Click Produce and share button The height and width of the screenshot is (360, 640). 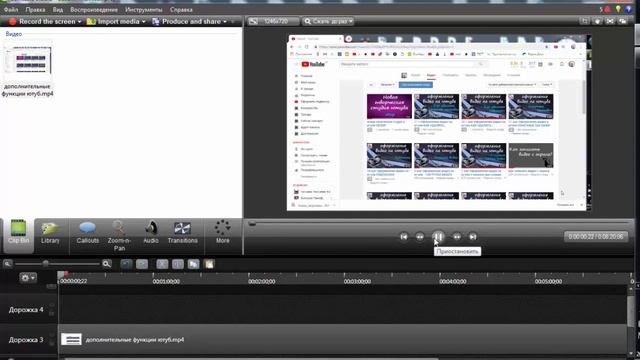187,21
